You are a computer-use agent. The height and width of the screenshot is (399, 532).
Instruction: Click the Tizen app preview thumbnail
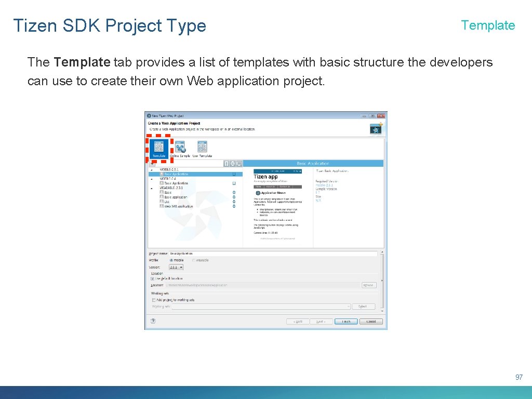tap(277, 205)
